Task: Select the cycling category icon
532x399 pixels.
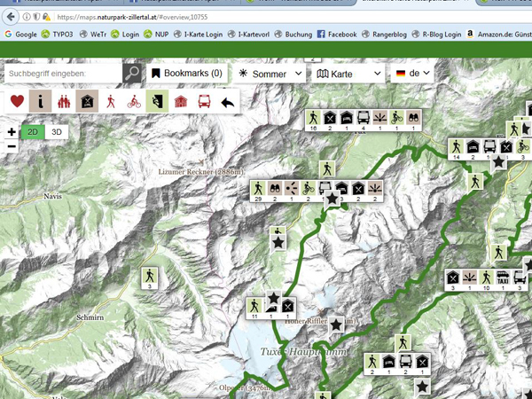Action: point(134,102)
